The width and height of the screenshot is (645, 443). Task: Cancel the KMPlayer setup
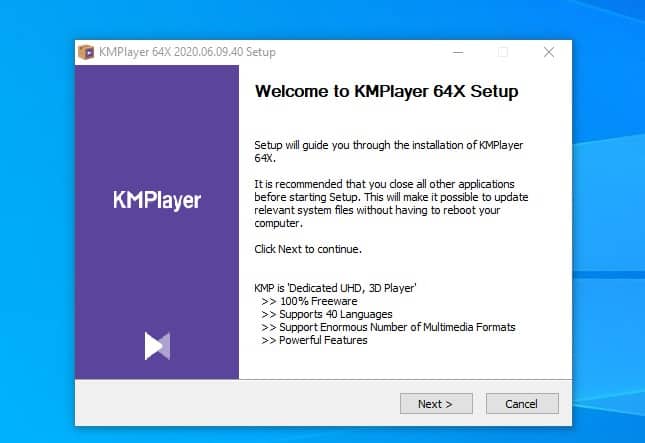point(522,404)
